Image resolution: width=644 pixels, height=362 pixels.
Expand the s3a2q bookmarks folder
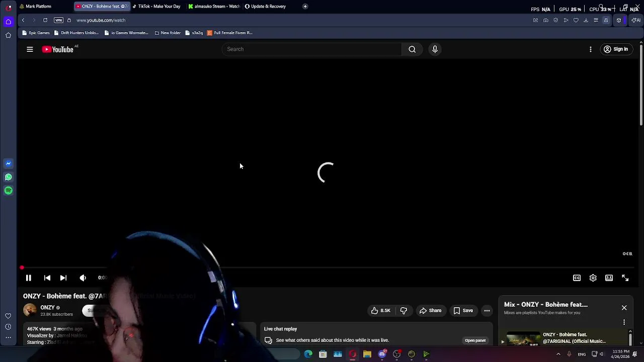pos(194,33)
